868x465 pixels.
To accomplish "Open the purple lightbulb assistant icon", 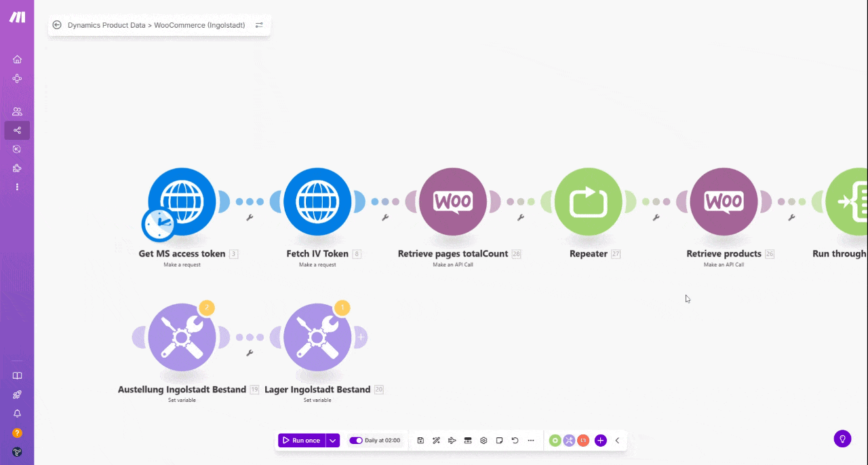I will point(842,439).
